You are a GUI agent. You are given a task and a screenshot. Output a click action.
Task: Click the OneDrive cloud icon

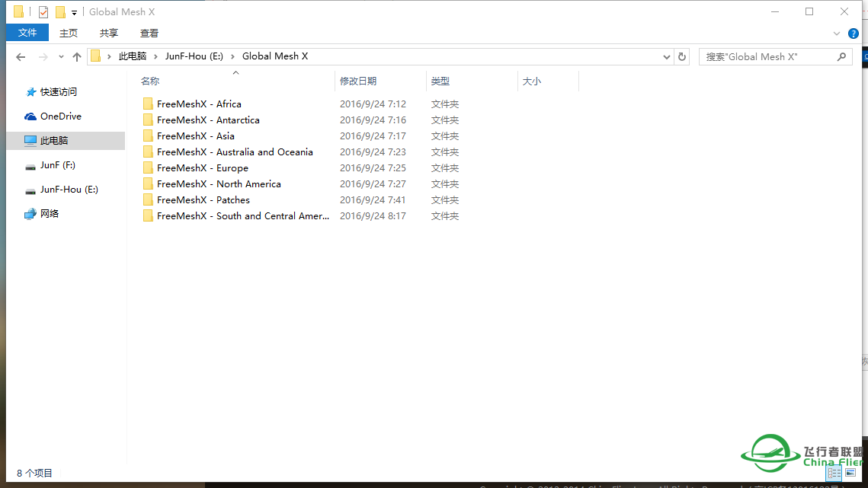pyautogui.click(x=30, y=116)
